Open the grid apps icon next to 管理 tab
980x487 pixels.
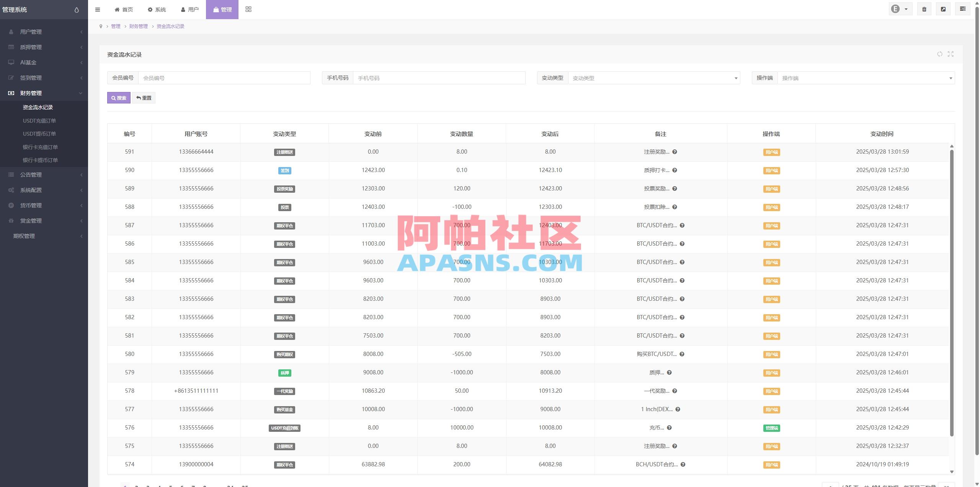pyautogui.click(x=248, y=9)
